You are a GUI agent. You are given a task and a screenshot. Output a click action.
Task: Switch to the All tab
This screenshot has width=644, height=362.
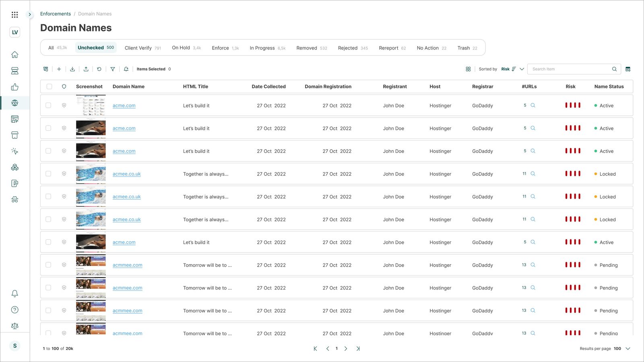pos(58,48)
